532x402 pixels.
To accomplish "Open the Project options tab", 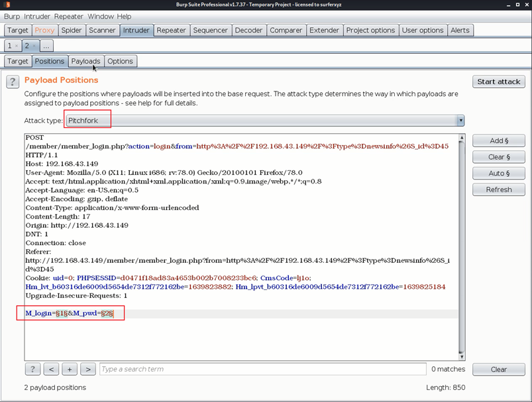I will [x=370, y=30].
